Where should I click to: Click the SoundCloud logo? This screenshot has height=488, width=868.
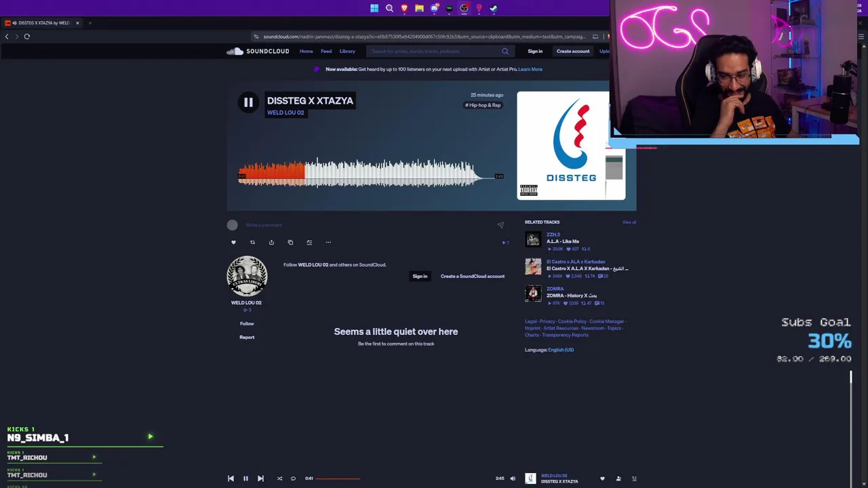pos(258,52)
